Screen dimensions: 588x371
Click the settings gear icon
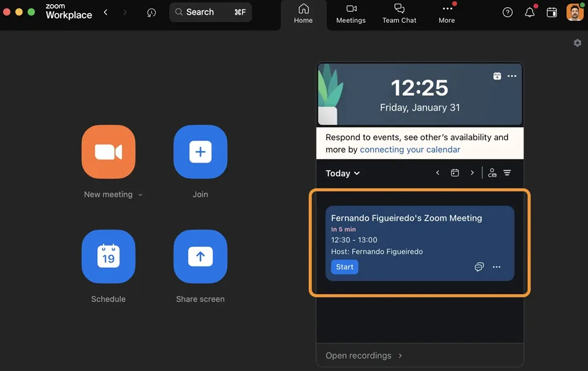tap(577, 43)
